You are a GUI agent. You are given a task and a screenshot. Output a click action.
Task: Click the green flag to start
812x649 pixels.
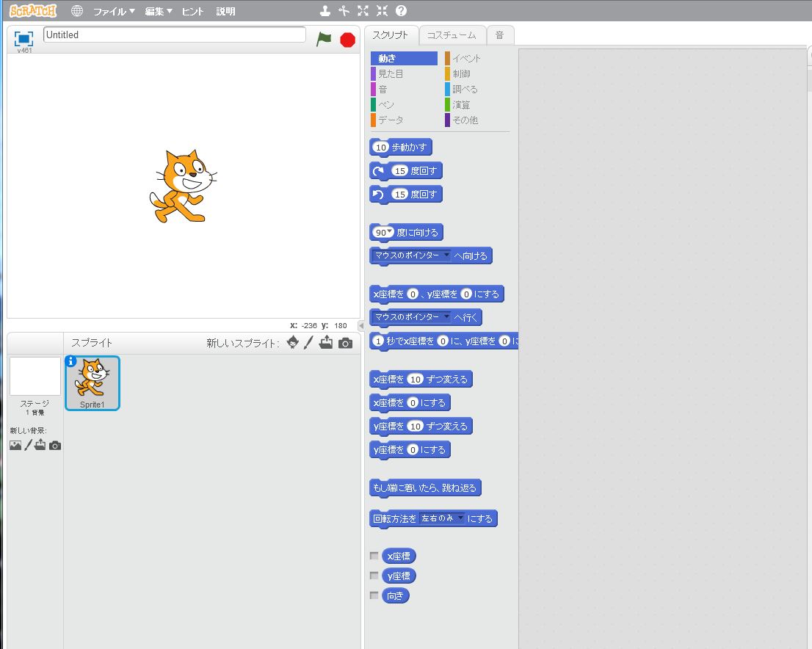[x=324, y=39]
